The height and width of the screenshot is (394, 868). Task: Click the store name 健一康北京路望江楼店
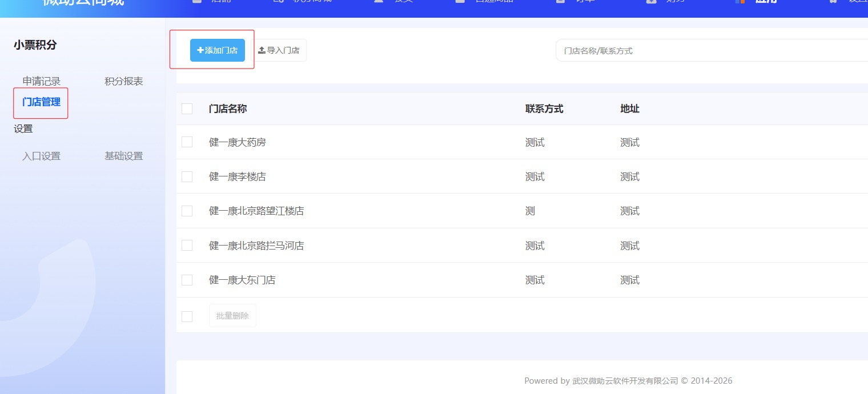[256, 211]
